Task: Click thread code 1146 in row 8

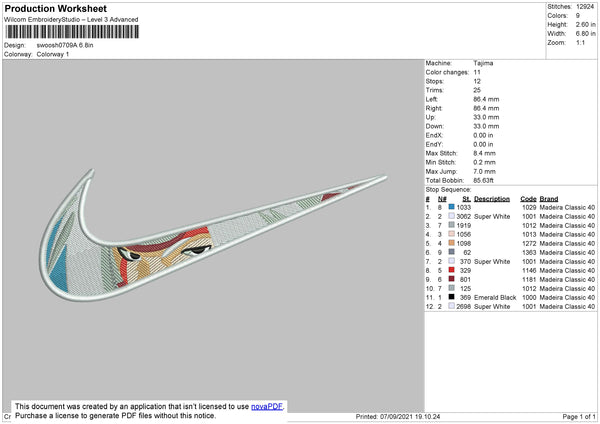Action: [529, 271]
